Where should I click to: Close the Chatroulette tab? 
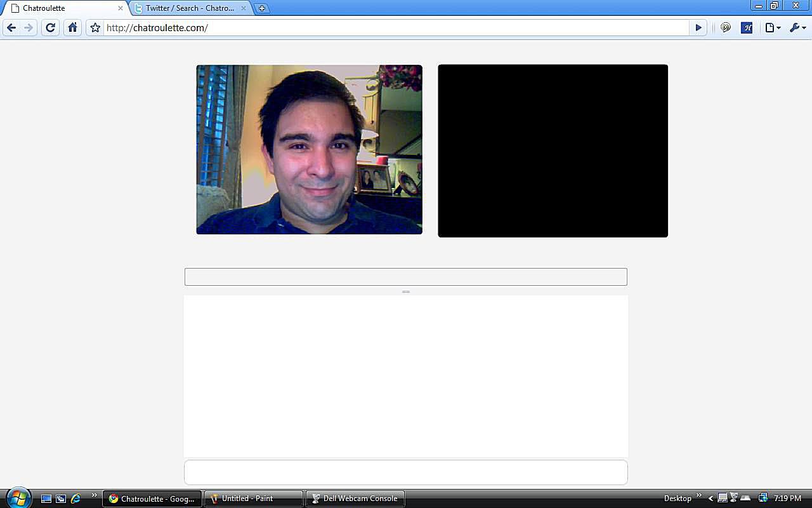coord(121,8)
